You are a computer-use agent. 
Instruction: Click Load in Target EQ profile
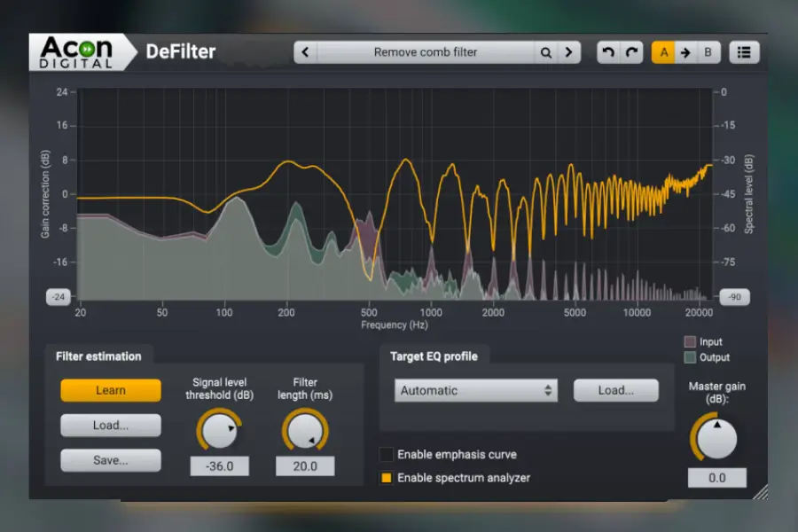click(x=616, y=390)
